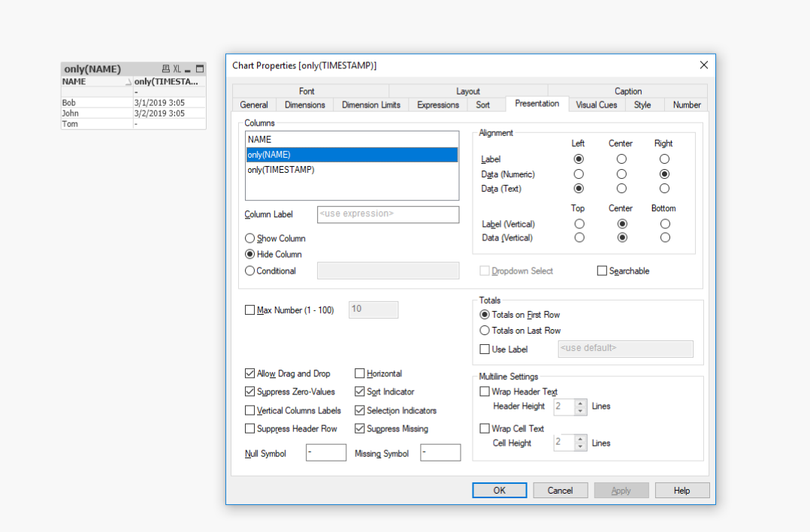
Task: Open the Dimension Limits tab
Action: pos(371,105)
